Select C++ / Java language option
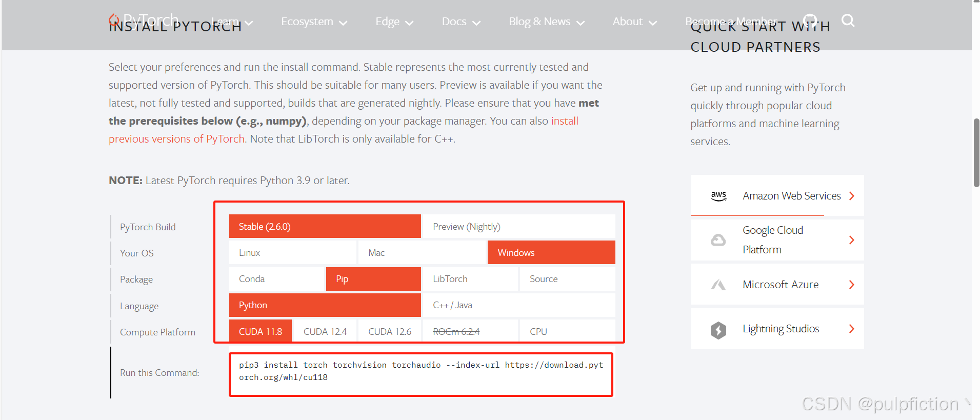The image size is (980, 420). pyautogui.click(x=518, y=305)
